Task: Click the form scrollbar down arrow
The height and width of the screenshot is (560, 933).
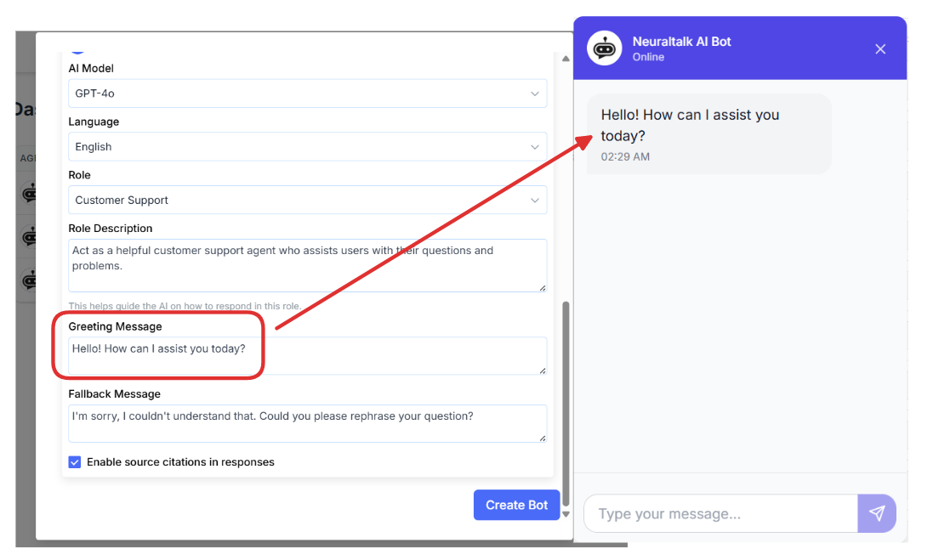Action: coord(566,514)
